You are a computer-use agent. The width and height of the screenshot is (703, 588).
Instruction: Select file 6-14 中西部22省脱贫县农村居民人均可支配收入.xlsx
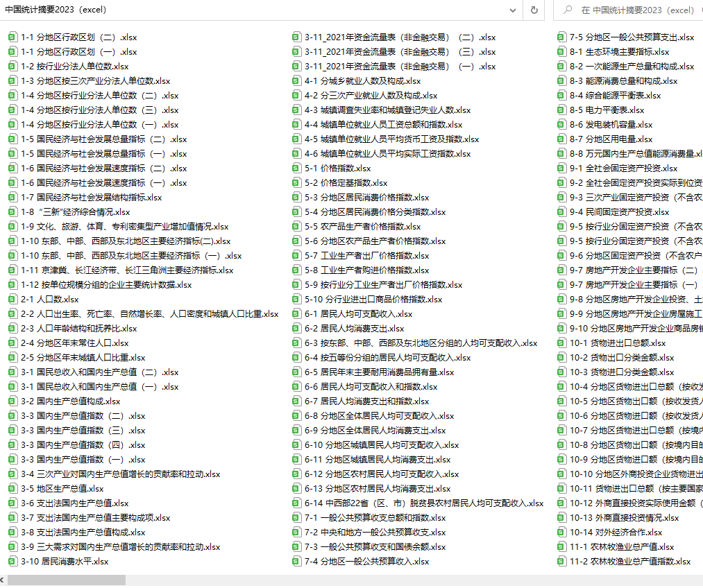click(x=418, y=503)
